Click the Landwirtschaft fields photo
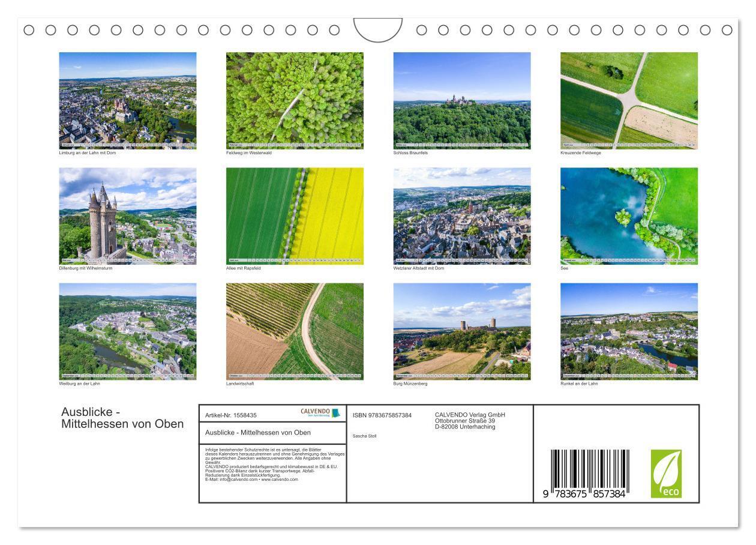Viewport: 756px width, 545px height. (295, 331)
